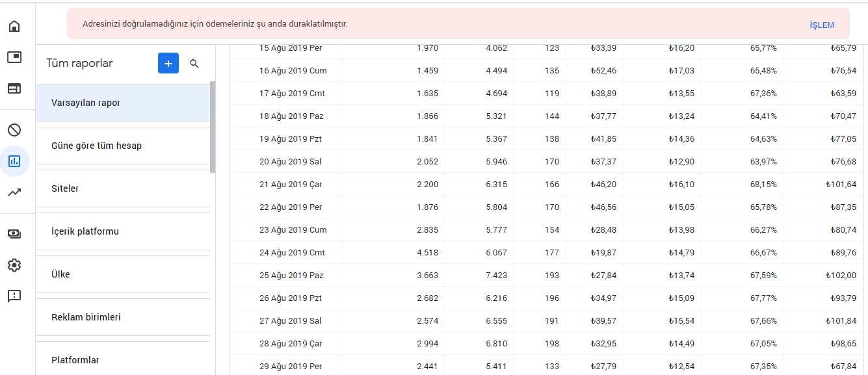Open the Sites icon in the left rail
The image size is (868, 375).
click(14, 89)
